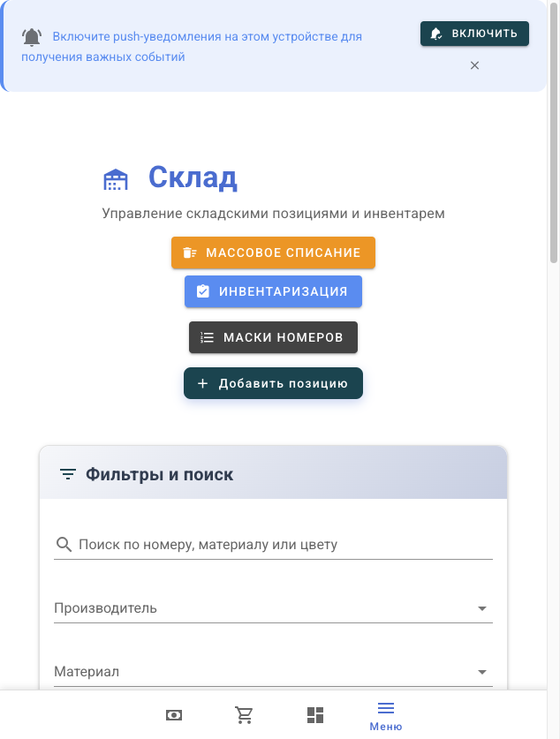The image size is (560, 739).
Task: Expand the Материал dropdown
Action: click(482, 672)
